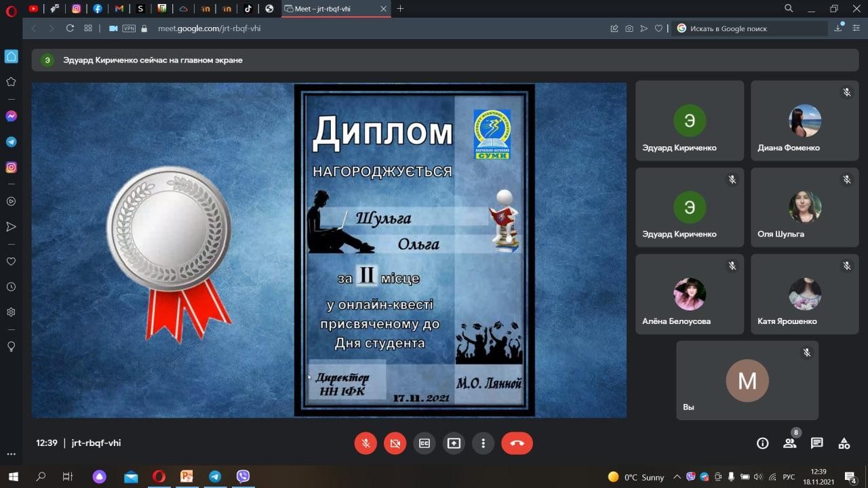The image size is (868, 488).
Task: Open Opera Easy Setup panel
Action: [x=856, y=28]
